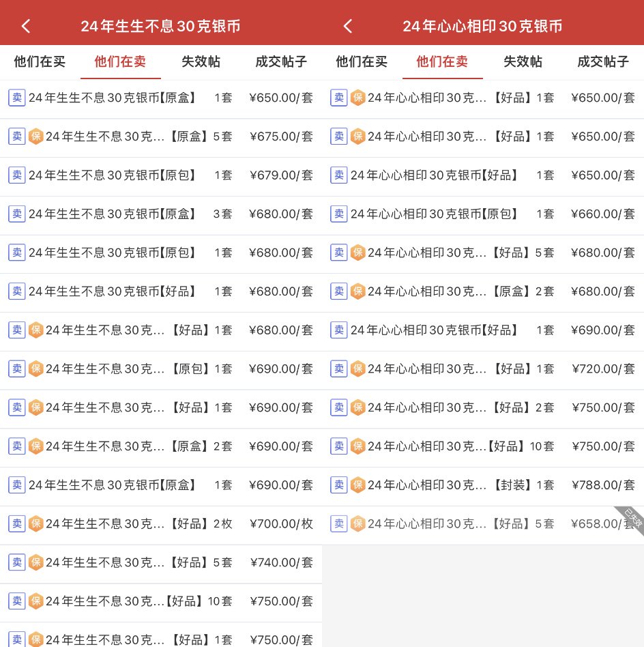Image resolution: width=644 pixels, height=647 pixels.
Task: Click the 保 badge on ¥788.00 封装 listing
Action: point(358,485)
